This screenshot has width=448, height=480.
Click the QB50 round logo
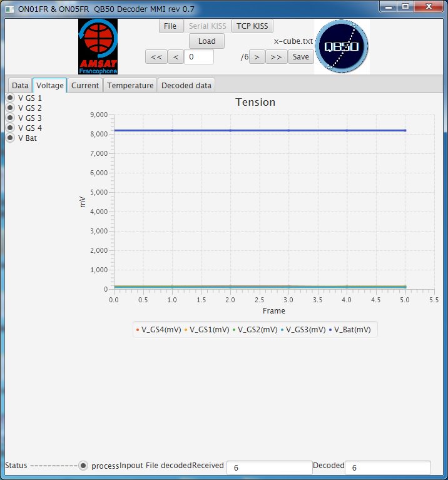pyautogui.click(x=342, y=46)
